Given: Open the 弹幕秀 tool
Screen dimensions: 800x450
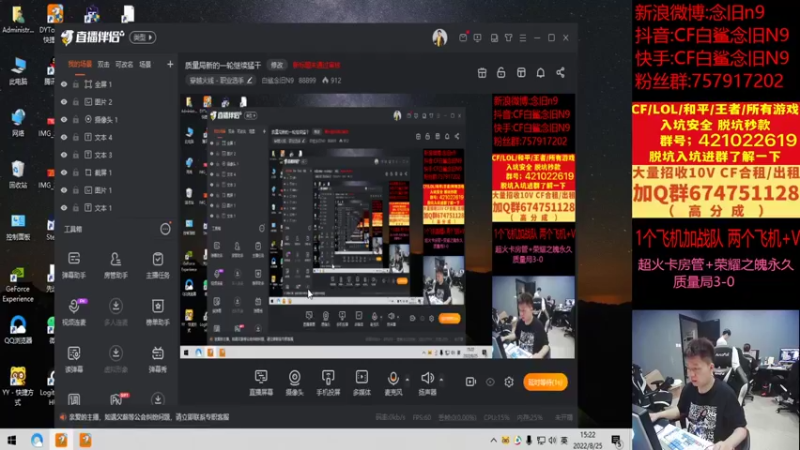Looking at the screenshot, I should (158, 359).
